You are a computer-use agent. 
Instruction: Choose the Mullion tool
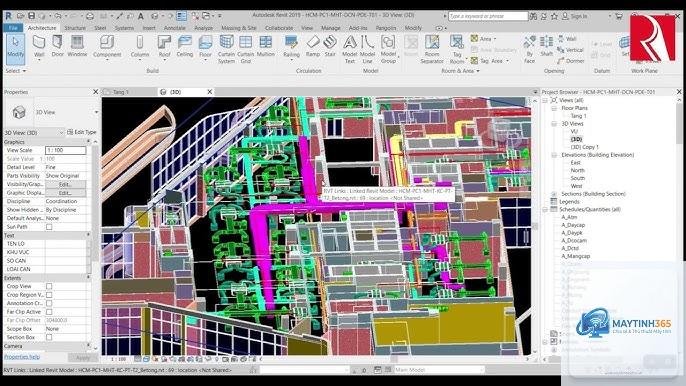tap(266, 46)
